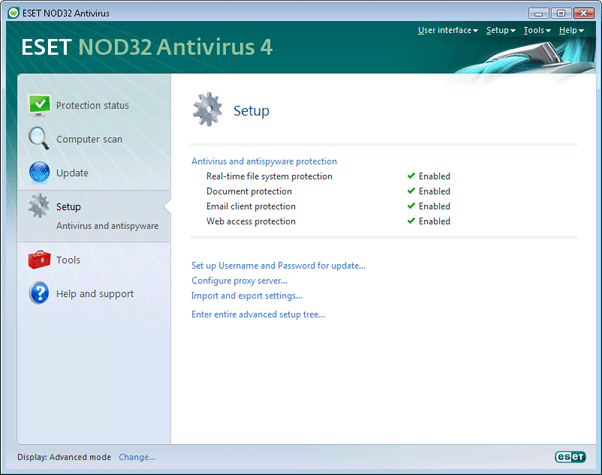Click the Help and support question icon
602x475 pixels.
tap(39, 293)
